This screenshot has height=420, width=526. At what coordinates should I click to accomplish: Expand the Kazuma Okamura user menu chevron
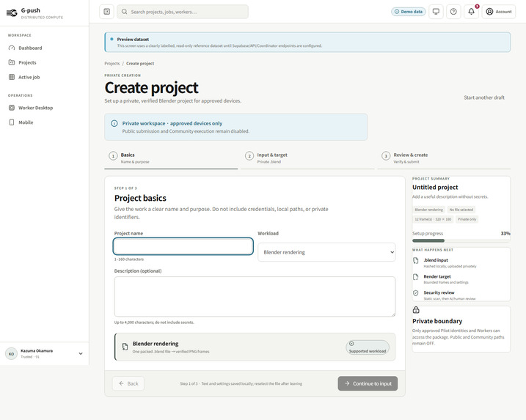coord(81,353)
